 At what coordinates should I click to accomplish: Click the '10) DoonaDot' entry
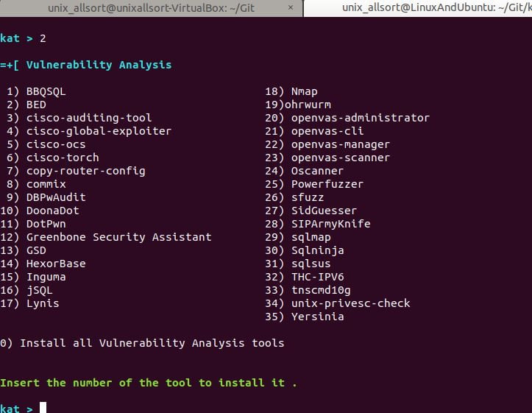[x=39, y=211]
